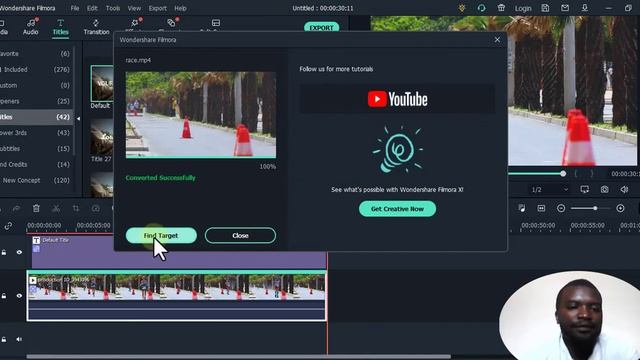The image size is (640, 360).
Task: Open the View menu
Action: 134,8
